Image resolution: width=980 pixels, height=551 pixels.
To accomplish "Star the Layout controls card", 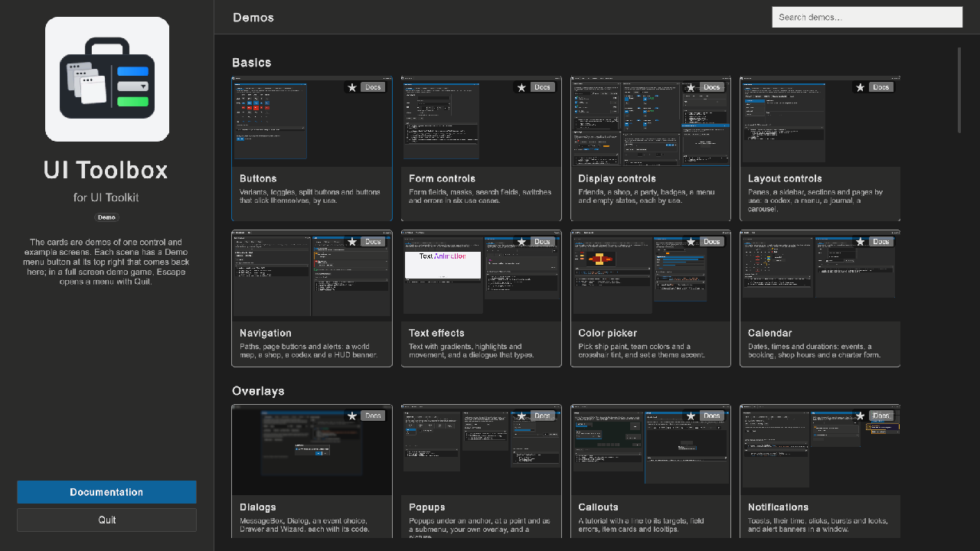I will (861, 87).
